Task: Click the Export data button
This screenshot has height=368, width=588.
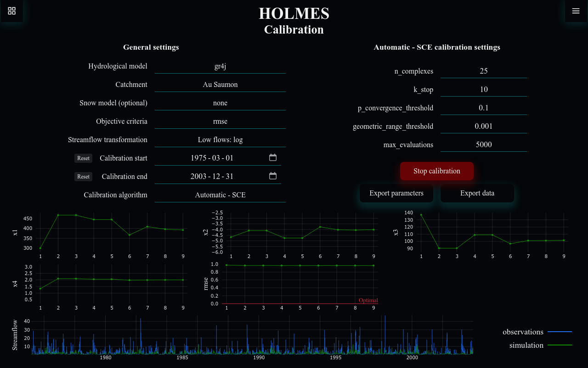Action: (x=477, y=193)
